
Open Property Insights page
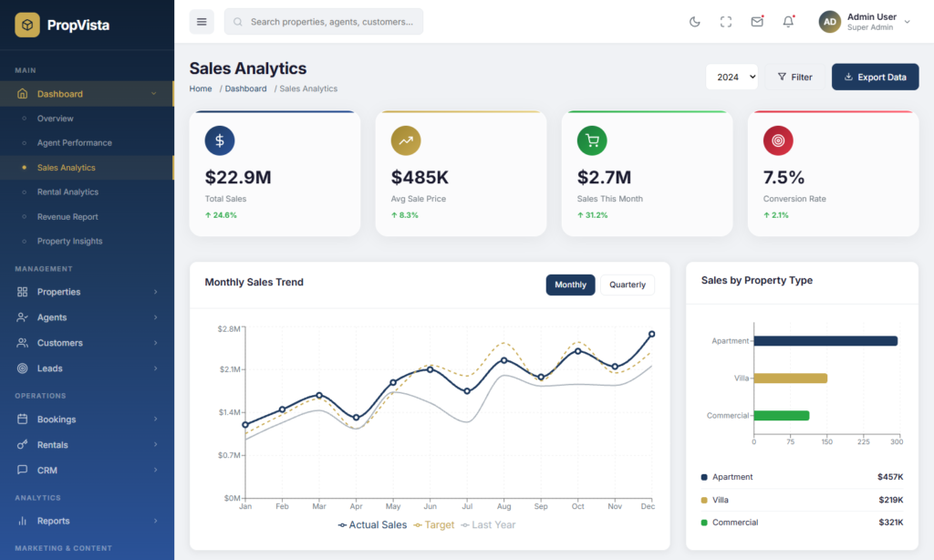87,242
